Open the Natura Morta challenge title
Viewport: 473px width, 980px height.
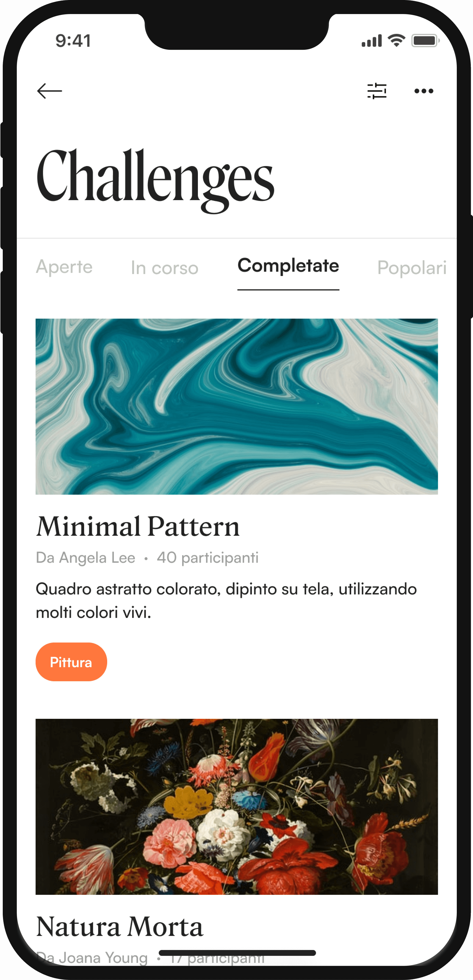pos(120,927)
